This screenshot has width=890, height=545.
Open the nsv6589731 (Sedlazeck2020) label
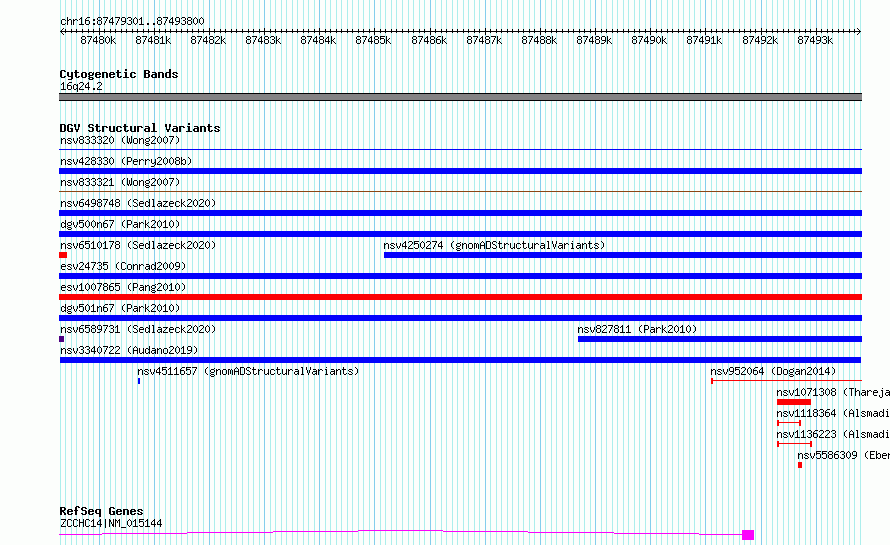pyautogui.click(x=138, y=329)
